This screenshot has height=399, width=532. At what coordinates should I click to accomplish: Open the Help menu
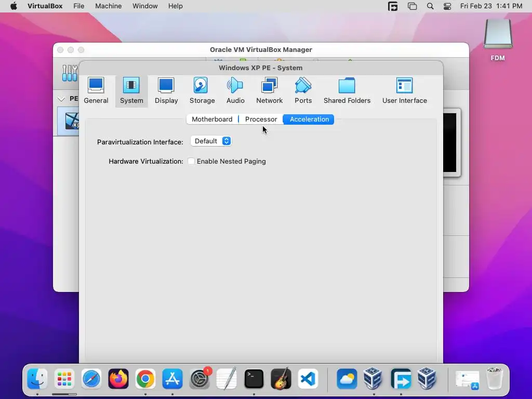pos(176,6)
